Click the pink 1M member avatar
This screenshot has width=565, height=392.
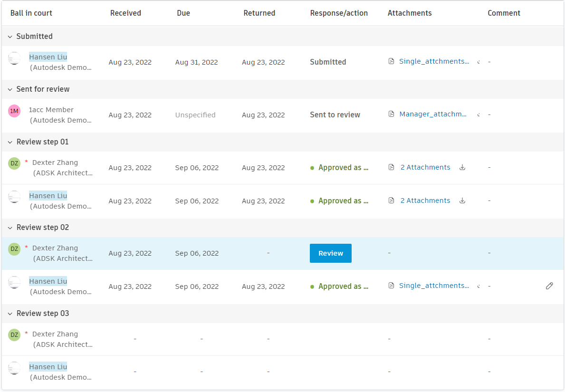pos(14,111)
